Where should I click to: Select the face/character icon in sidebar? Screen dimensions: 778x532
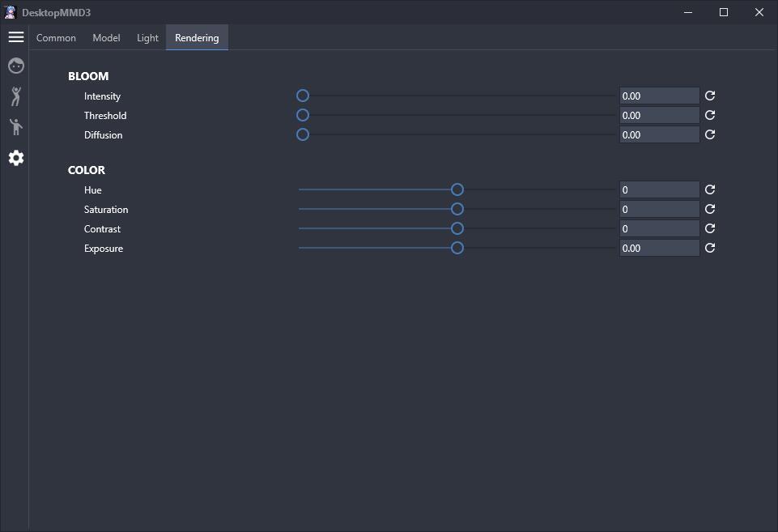[16, 66]
